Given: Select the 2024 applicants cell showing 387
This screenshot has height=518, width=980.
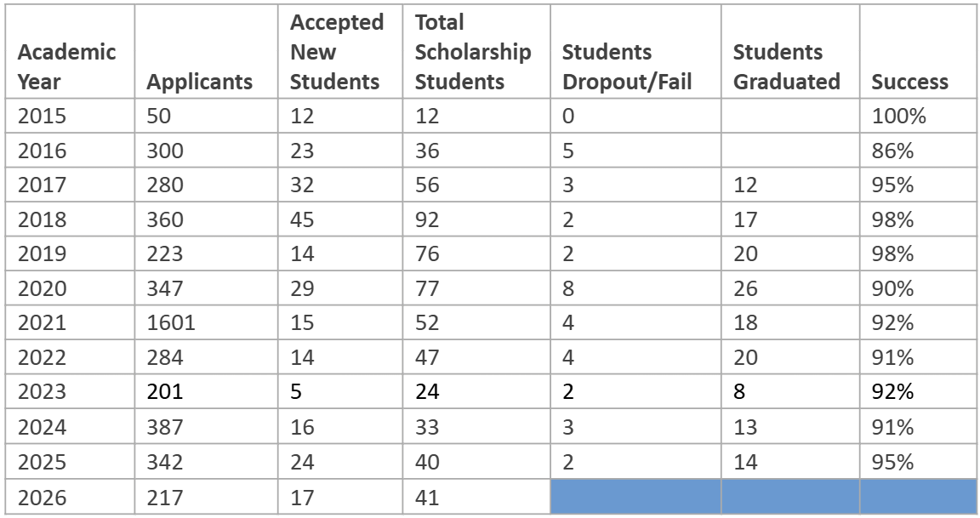Looking at the screenshot, I should [165, 427].
